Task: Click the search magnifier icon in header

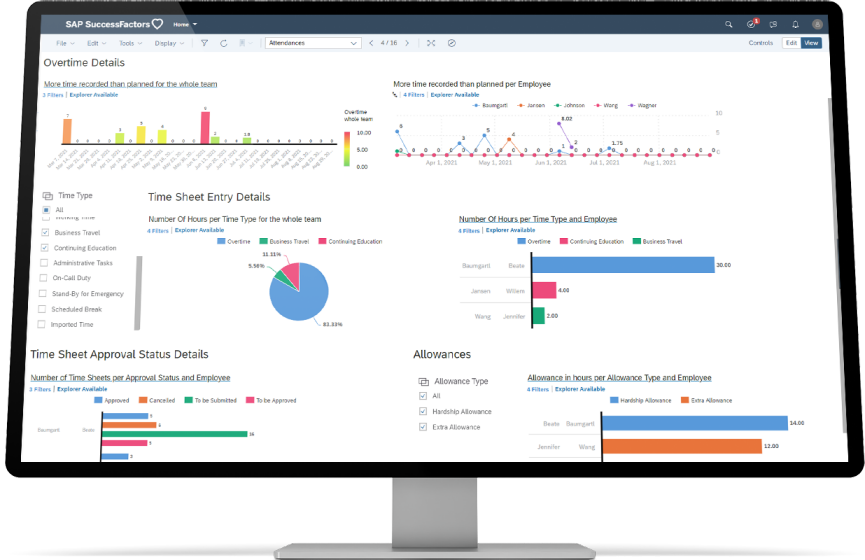Action: tap(728, 23)
